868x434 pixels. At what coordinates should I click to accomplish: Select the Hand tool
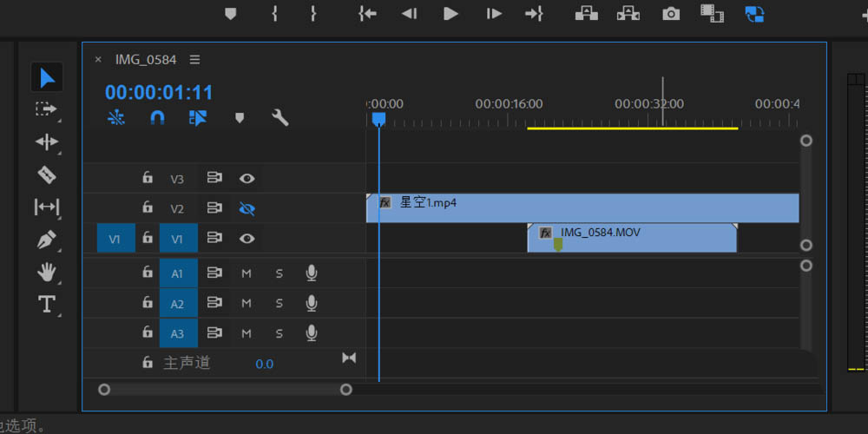point(47,272)
